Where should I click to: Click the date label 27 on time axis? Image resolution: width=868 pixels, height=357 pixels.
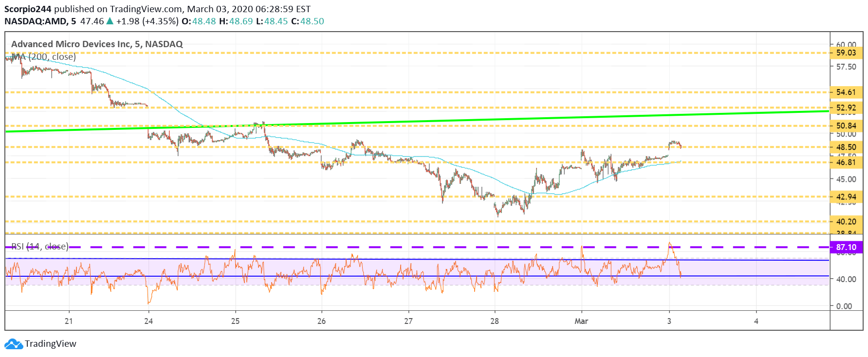click(x=408, y=321)
